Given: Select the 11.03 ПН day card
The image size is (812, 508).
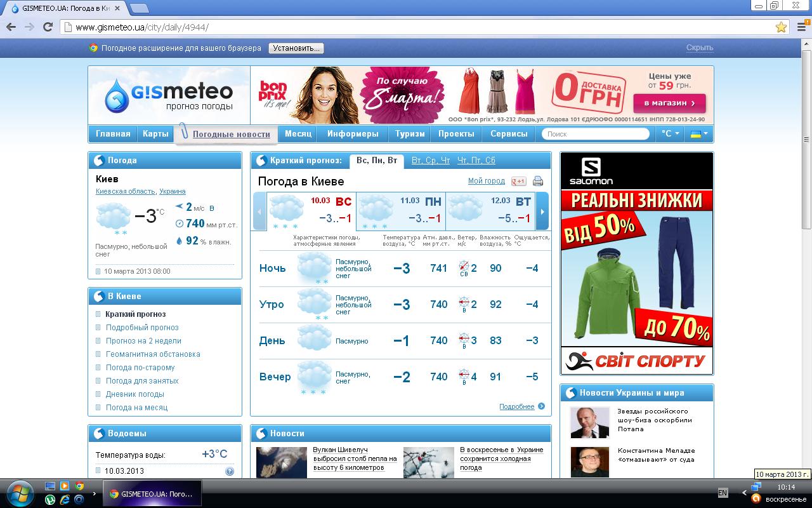Looking at the screenshot, I should (x=400, y=212).
